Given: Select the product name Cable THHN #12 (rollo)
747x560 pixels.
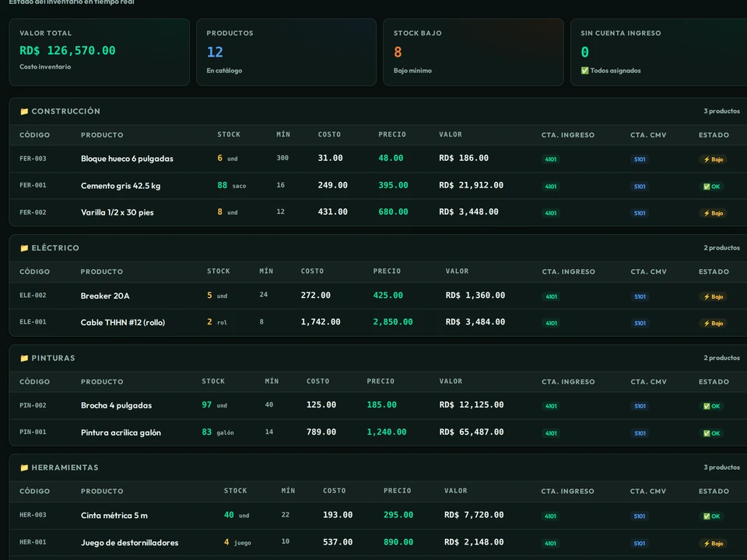Looking at the screenshot, I should click(123, 322).
